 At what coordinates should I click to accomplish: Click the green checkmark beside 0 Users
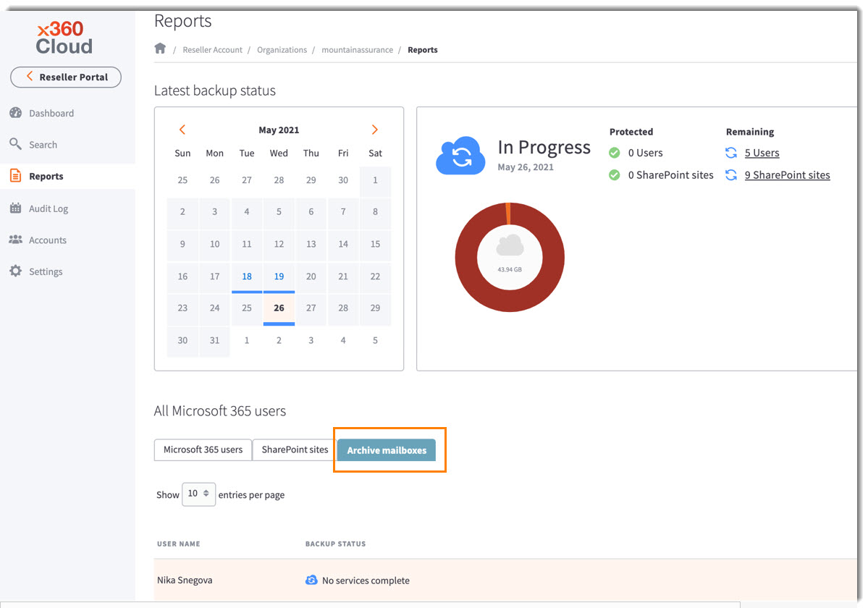click(615, 153)
